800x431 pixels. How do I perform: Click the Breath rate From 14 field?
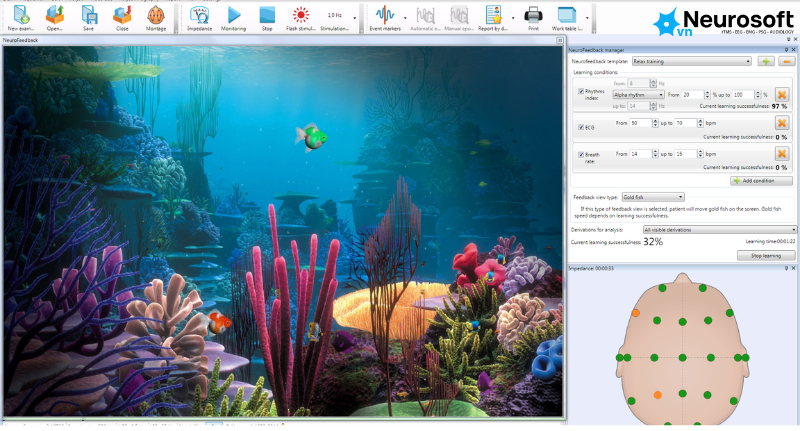click(640, 154)
